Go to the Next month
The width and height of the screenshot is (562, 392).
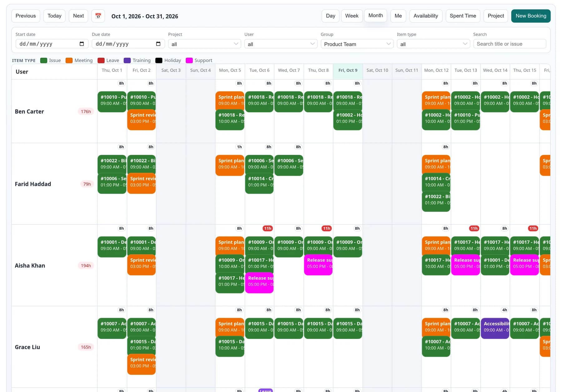pos(78,16)
